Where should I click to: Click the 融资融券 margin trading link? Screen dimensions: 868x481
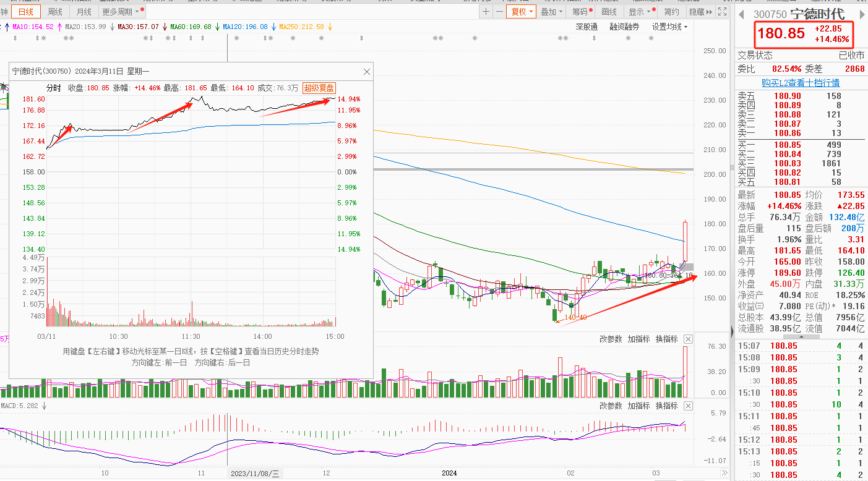tap(624, 27)
